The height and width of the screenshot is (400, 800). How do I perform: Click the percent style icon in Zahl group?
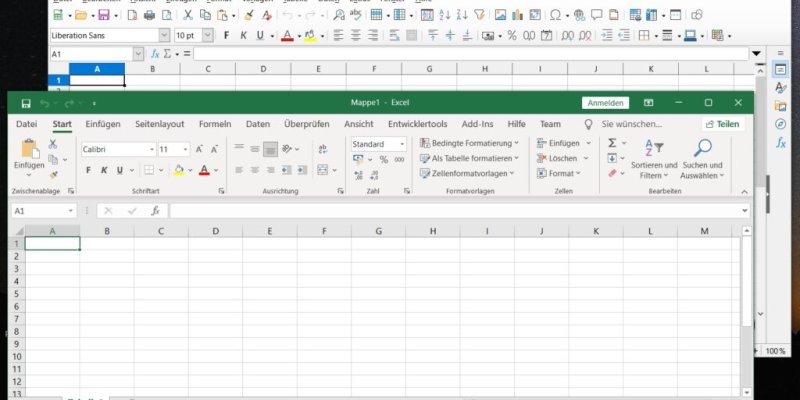pyautogui.click(x=384, y=160)
